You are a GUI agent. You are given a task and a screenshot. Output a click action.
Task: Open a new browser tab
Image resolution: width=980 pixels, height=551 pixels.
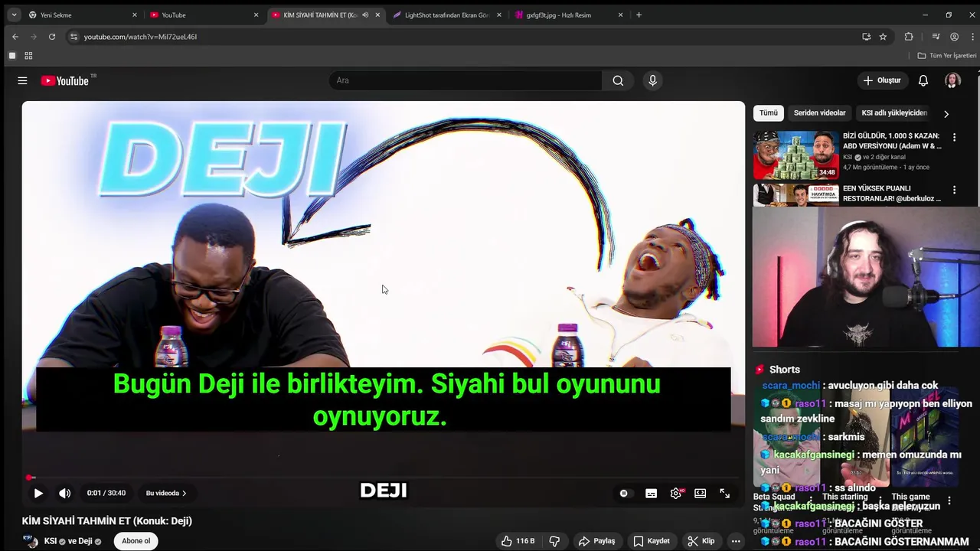coord(639,15)
